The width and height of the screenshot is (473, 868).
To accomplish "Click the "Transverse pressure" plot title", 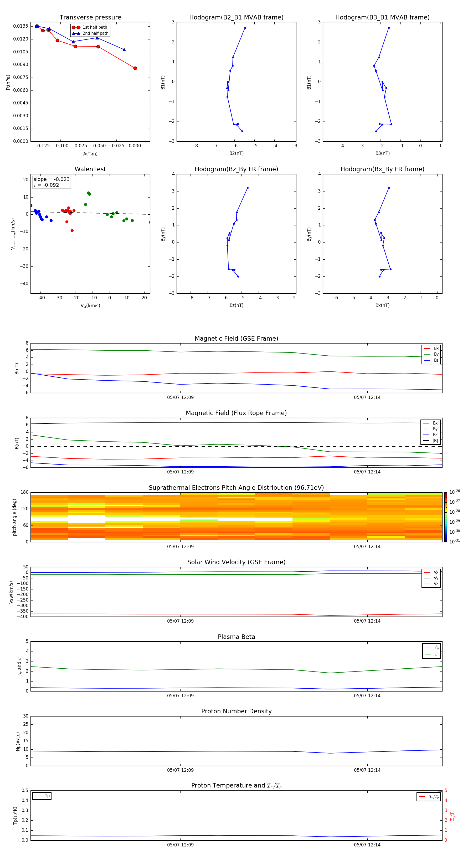I will point(90,18).
